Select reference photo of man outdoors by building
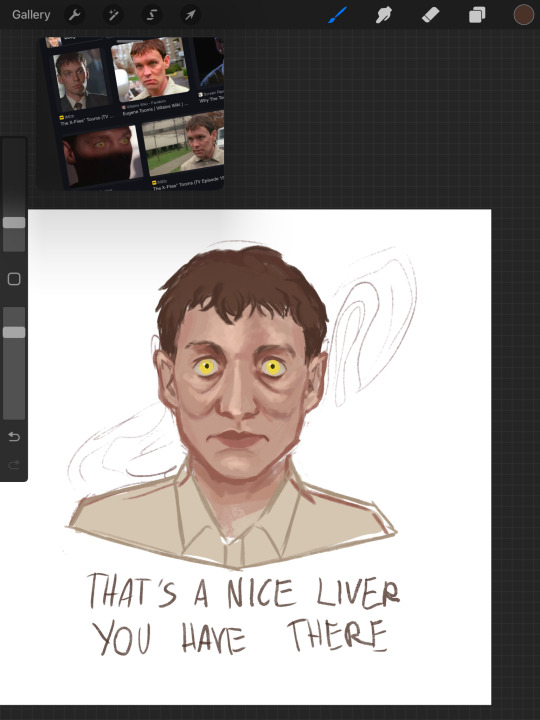 [x=184, y=144]
